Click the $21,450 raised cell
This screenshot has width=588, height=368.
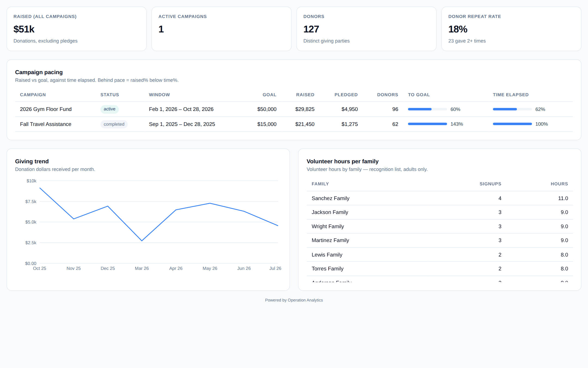click(x=305, y=124)
